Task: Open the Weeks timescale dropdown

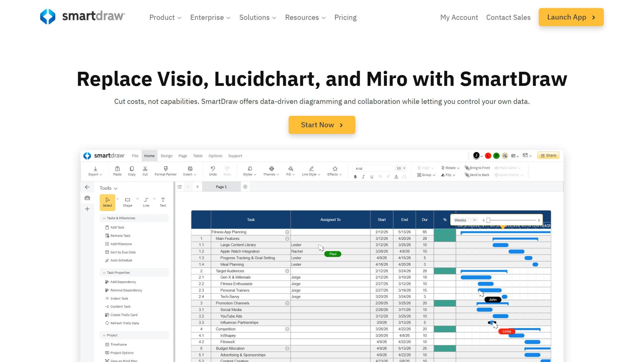Action: coord(465,220)
